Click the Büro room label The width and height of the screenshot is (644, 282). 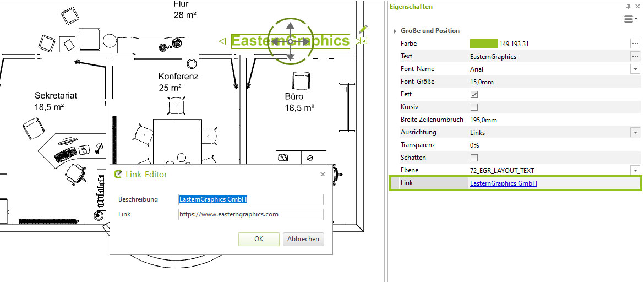pos(294,97)
